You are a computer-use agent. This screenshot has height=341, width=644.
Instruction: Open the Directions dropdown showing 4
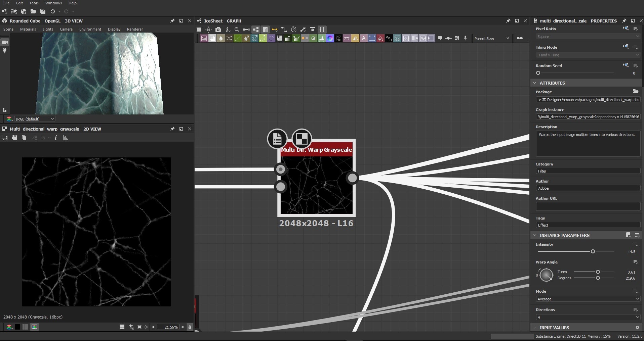(x=588, y=318)
